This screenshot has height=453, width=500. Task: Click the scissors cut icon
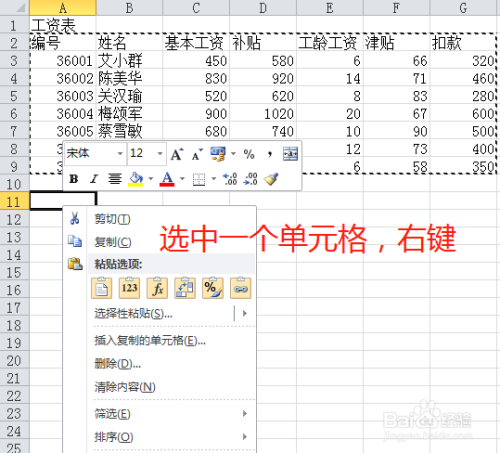point(75,218)
